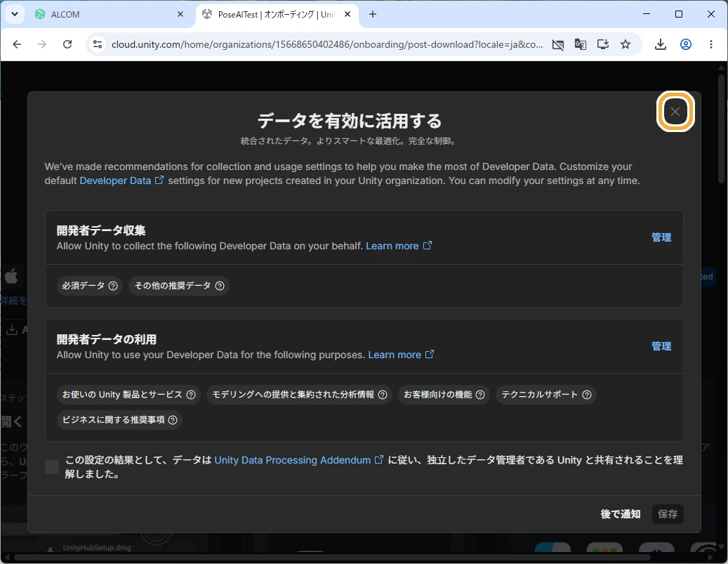The width and height of the screenshot is (728, 564).
Task: Open Unity Data Processing Addendum link
Action: (298, 460)
